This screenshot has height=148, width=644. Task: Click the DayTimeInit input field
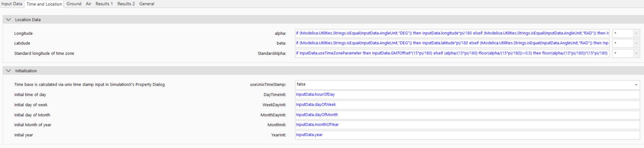tap(468, 95)
